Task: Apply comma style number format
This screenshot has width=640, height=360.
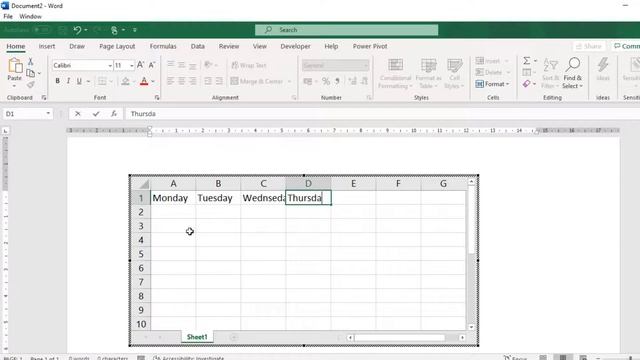Action: click(x=337, y=81)
